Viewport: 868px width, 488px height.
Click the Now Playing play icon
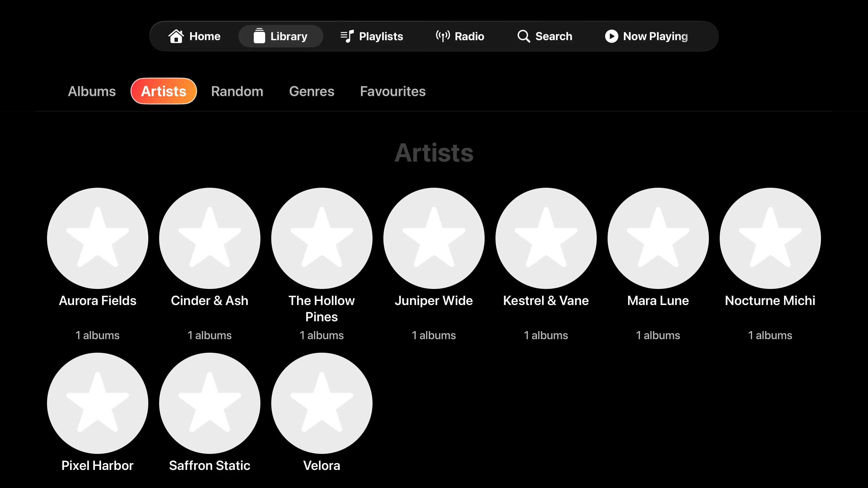[612, 36]
